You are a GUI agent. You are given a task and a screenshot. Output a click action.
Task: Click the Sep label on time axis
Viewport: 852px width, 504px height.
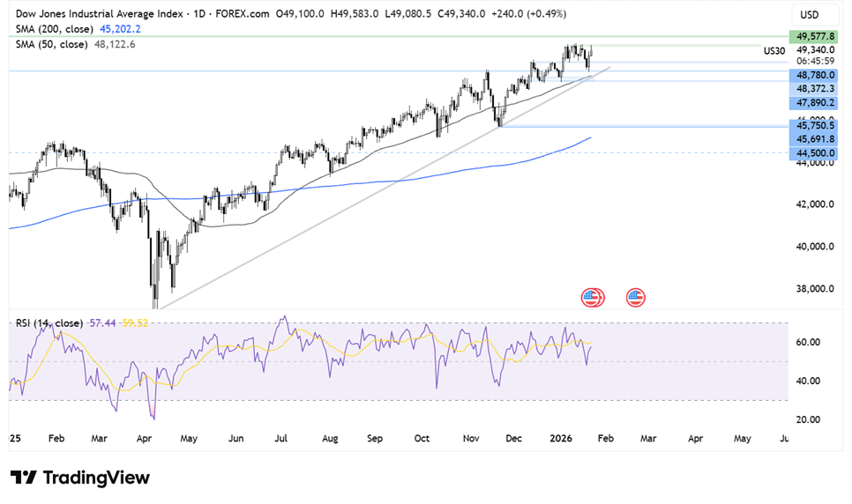tap(375, 438)
